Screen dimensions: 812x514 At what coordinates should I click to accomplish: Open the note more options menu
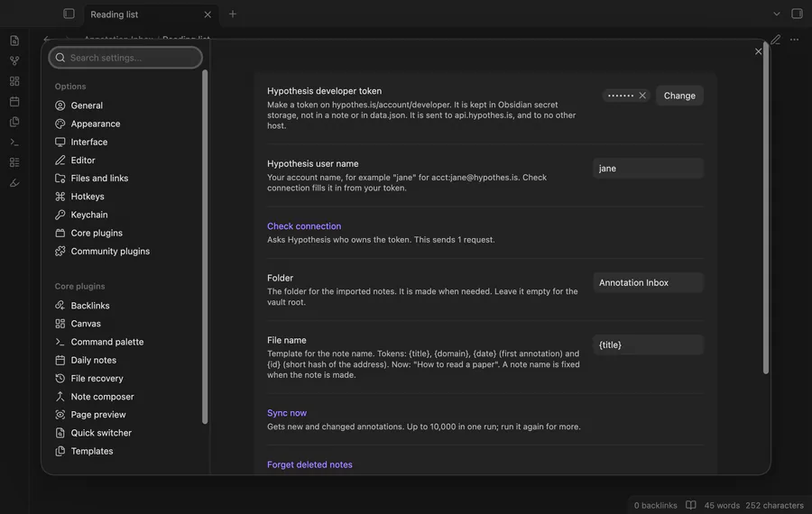point(794,40)
